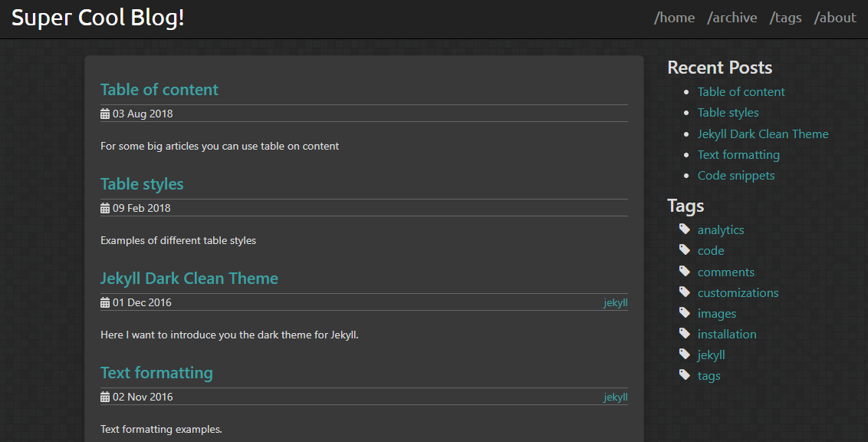Select "Text formatting" in Recent Posts list
The image size is (868, 442).
pos(738,155)
